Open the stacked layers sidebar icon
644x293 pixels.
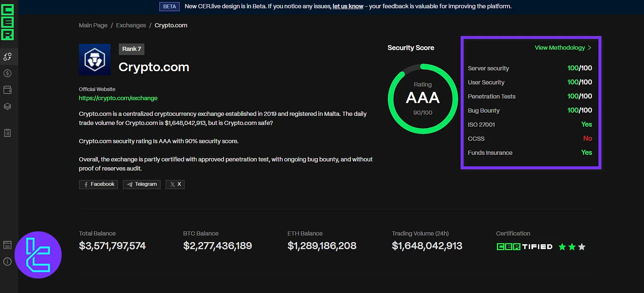click(7, 106)
